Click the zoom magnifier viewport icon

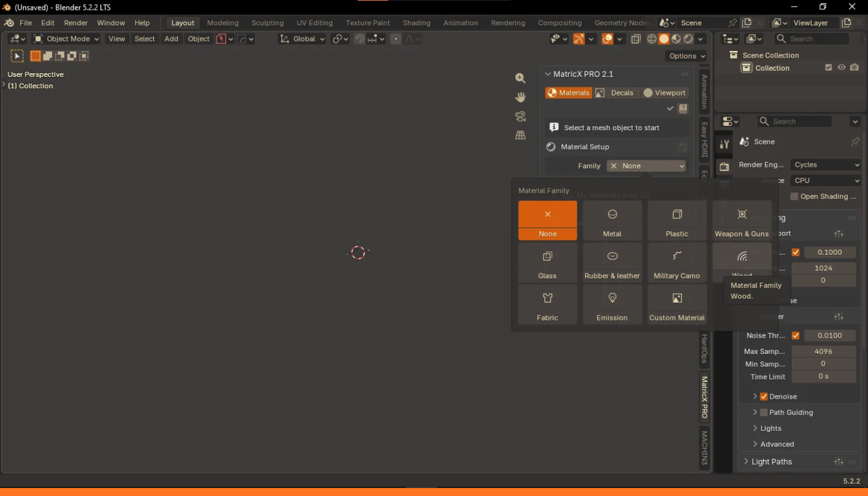(520, 78)
